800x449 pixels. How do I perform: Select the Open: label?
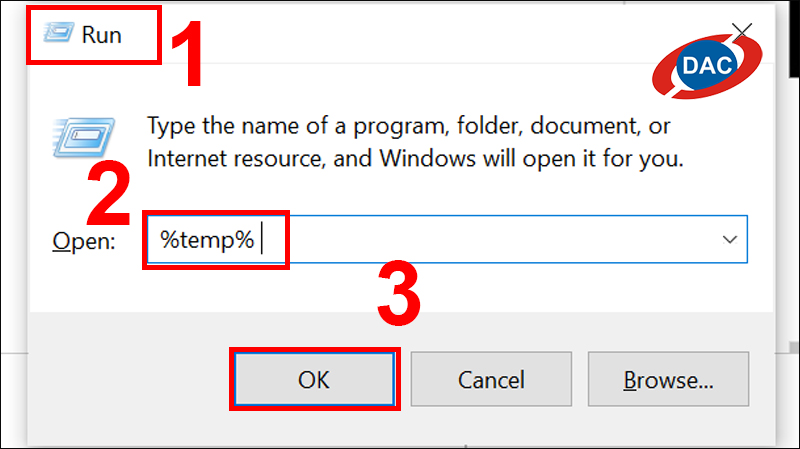(x=84, y=241)
